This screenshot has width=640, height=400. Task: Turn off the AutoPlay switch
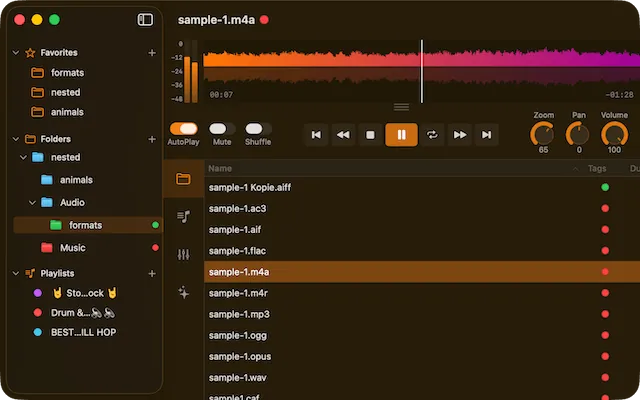(x=183, y=129)
